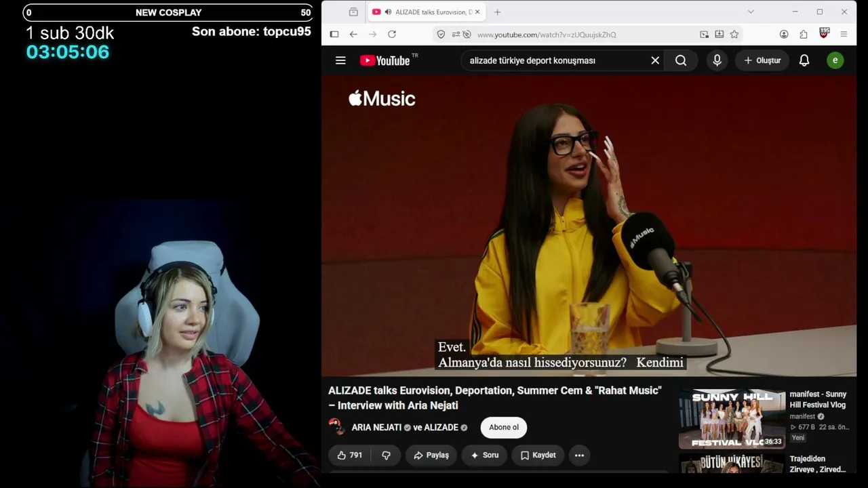Go to the YouTube home logo
The height and width of the screenshot is (488, 868).
coord(384,60)
